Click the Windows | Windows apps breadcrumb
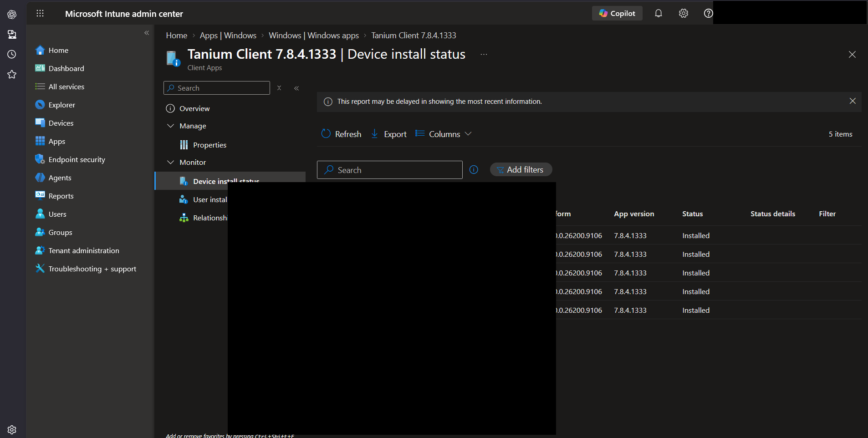The height and width of the screenshot is (438, 868). pyautogui.click(x=314, y=36)
